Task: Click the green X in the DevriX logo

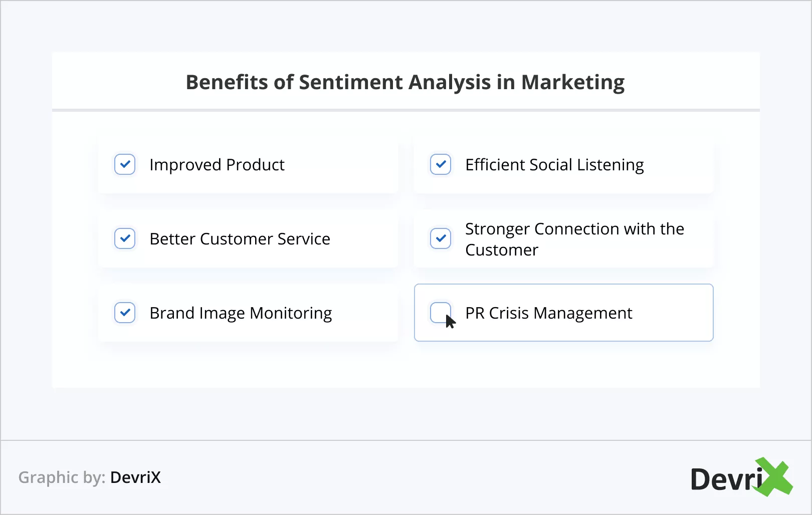Action: point(774,477)
